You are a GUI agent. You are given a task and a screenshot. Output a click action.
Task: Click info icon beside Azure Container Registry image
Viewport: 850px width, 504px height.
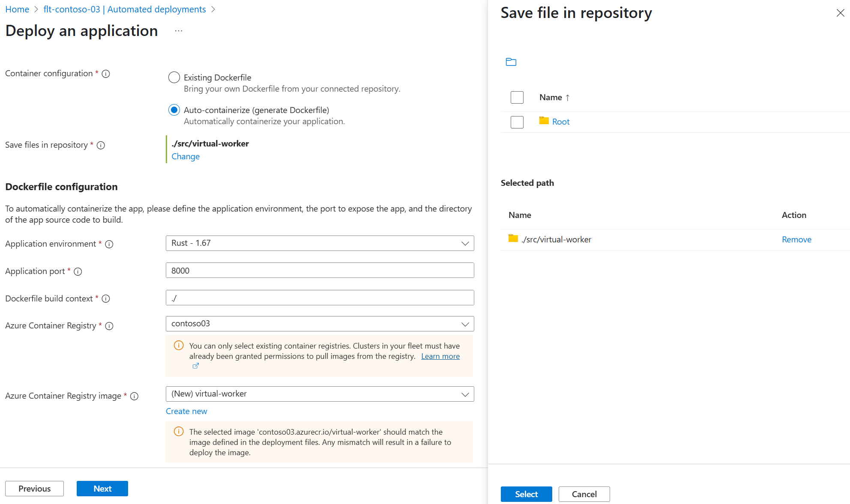134,396
